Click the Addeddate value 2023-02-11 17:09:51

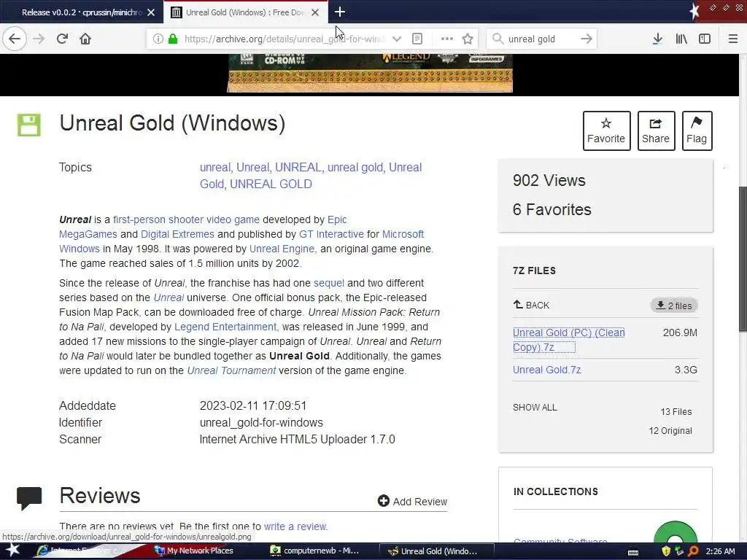pyautogui.click(x=253, y=405)
